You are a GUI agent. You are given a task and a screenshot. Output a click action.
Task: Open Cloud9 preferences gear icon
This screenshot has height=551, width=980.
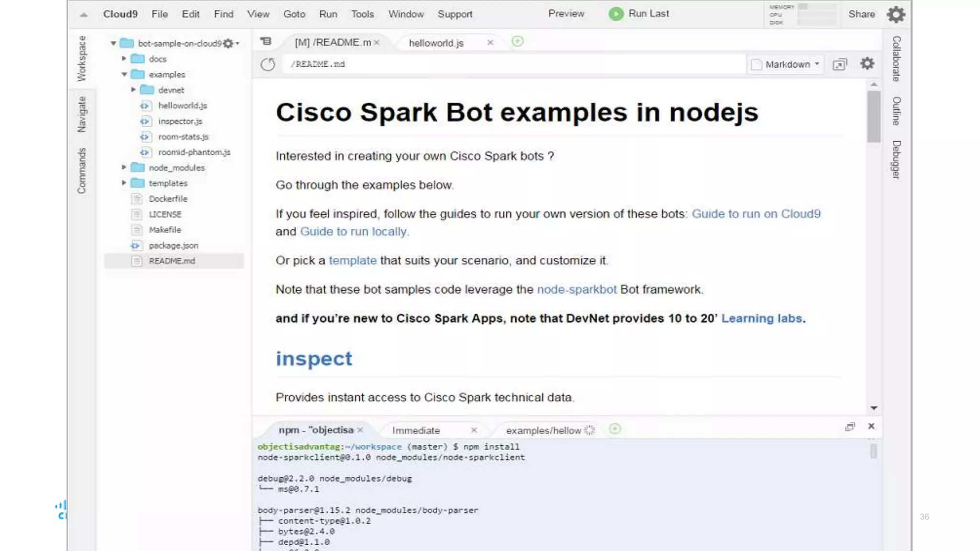(x=896, y=14)
